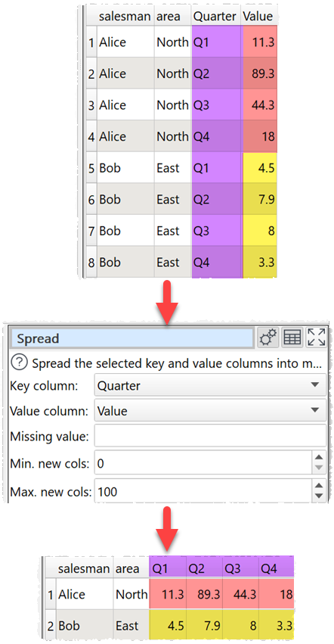This screenshot has height=644, width=334.
Task: Increase Min. new cols with up arrow
Action: (x=320, y=457)
